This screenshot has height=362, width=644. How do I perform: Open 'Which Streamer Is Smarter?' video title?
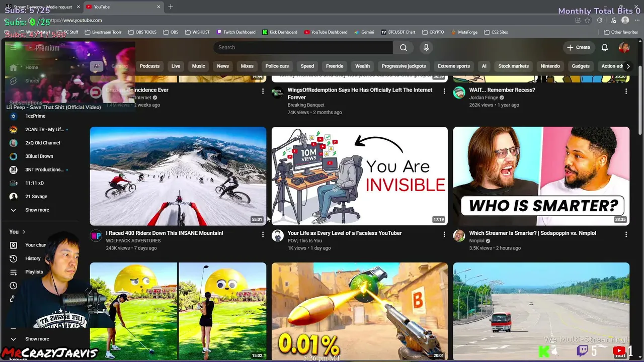532,233
